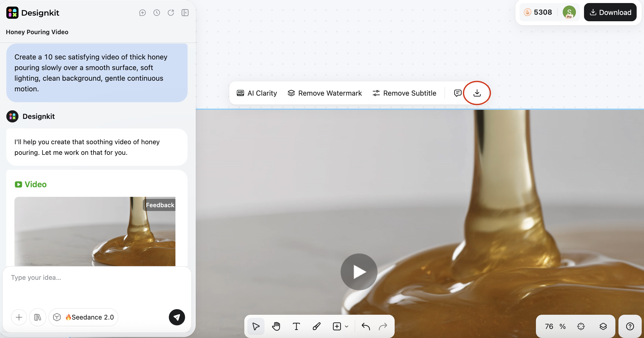Select the hand pan tool
The image size is (644, 338).
click(x=276, y=326)
